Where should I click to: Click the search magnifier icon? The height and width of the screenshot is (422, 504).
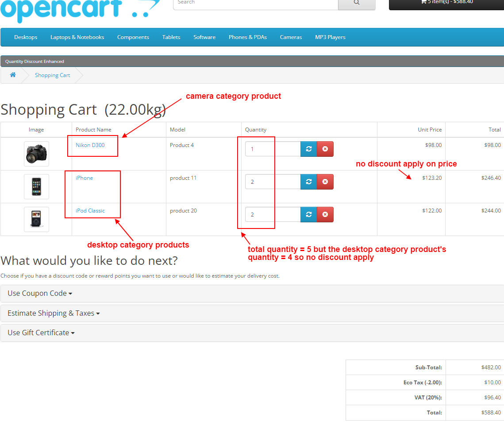[x=357, y=2]
